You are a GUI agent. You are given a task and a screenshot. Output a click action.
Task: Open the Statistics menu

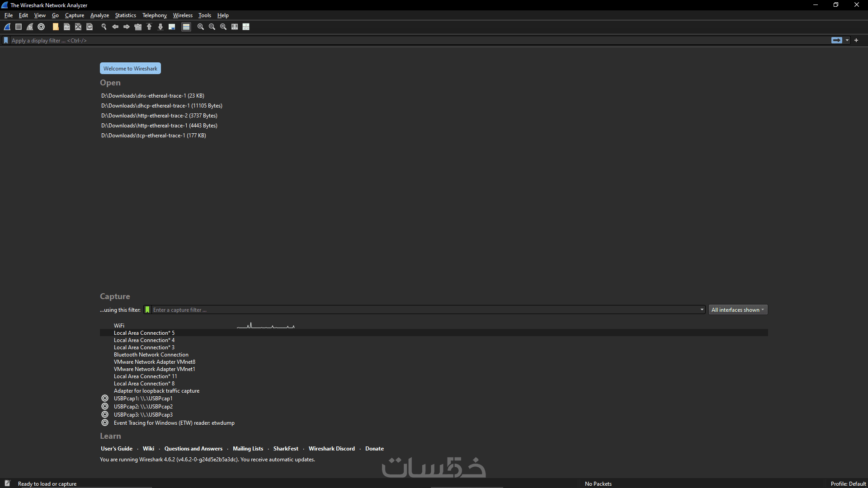pyautogui.click(x=125, y=15)
